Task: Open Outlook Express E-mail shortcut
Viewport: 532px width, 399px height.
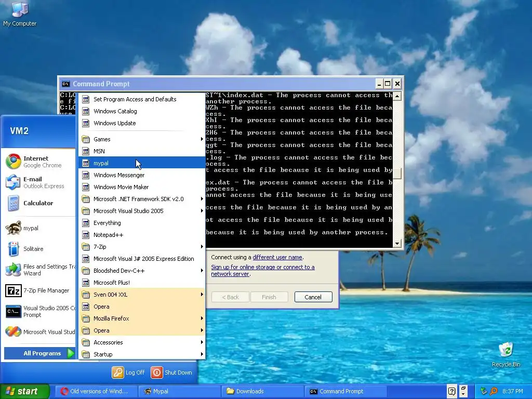Action: pos(37,182)
